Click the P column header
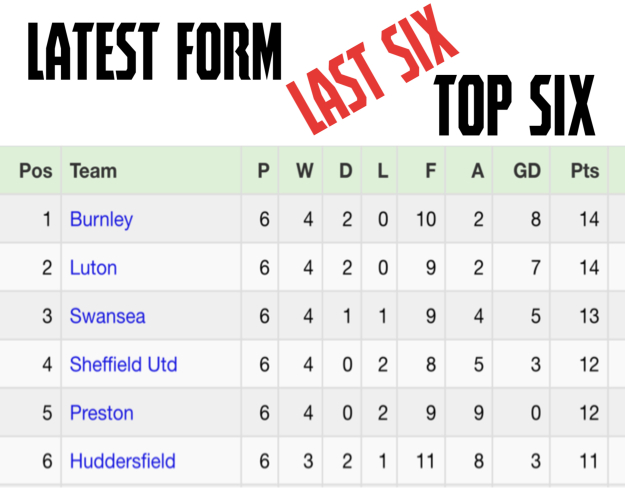This screenshot has height=500, width=625. point(263,171)
